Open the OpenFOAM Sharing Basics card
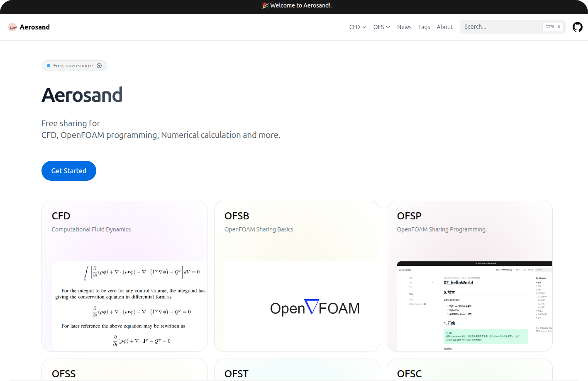Viewport: 588px width, 381px height. [x=297, y=275]
